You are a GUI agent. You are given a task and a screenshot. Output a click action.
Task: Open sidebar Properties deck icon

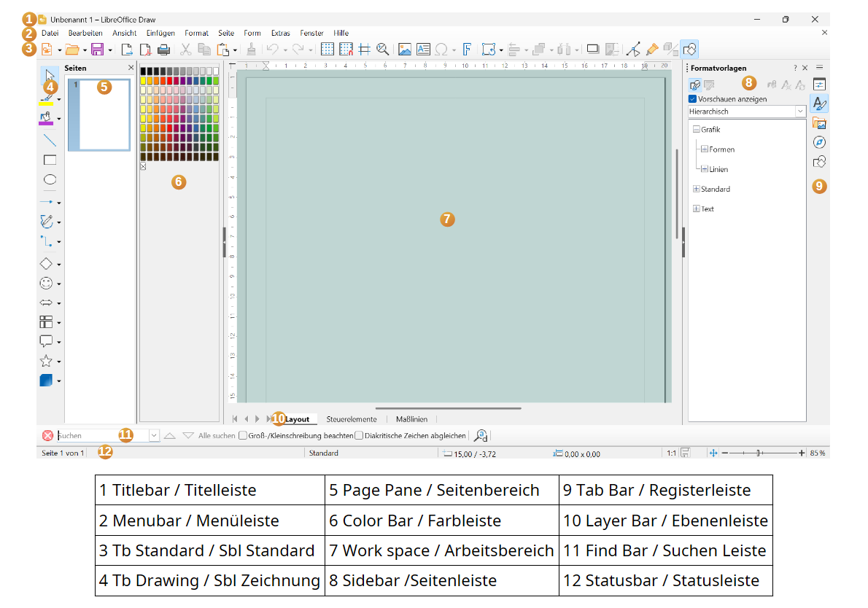(x=819, y=84)
